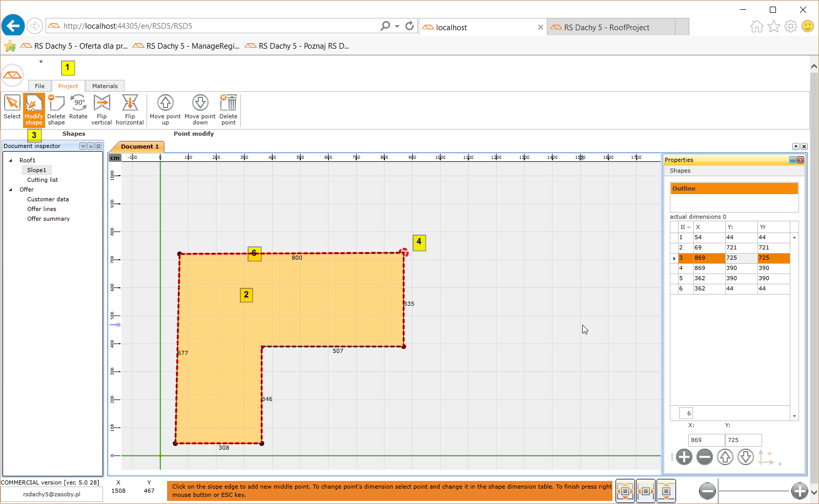Switch to the Materials ribbon tab
This screenshot has height=504, width=819.
point(105,86)
